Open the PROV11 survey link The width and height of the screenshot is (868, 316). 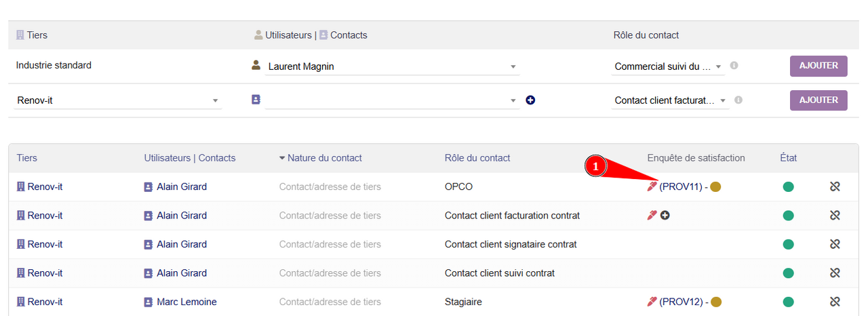click(680, 186)
